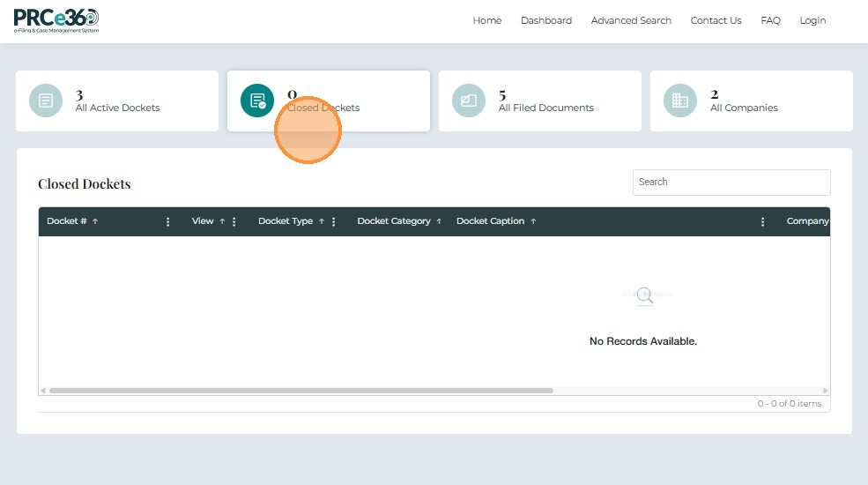The image size is (868, 485).
Task: Open Docket Caption column options menu
Action: 763,222
